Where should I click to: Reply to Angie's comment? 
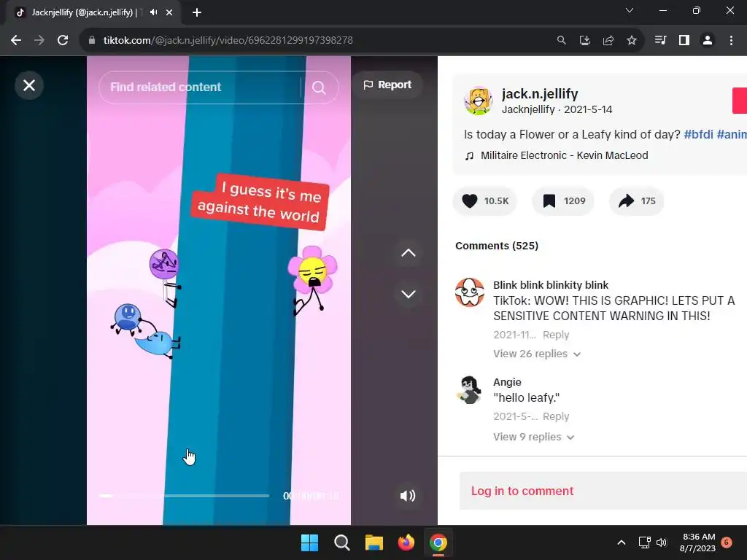556,416
